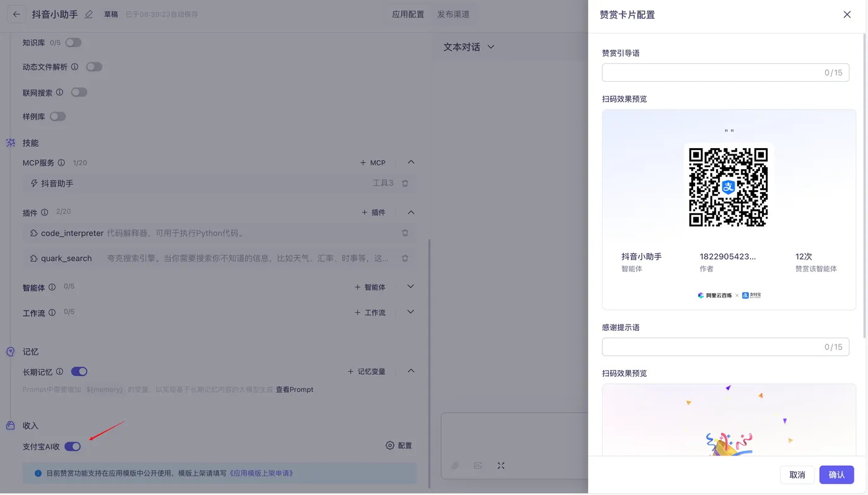Toggle the 知识库 switch

click(x=73, y=43)
